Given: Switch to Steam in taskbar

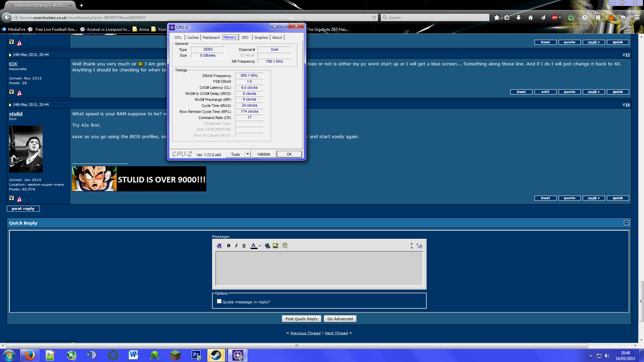Looking at the screenshot, I should 216,355.
